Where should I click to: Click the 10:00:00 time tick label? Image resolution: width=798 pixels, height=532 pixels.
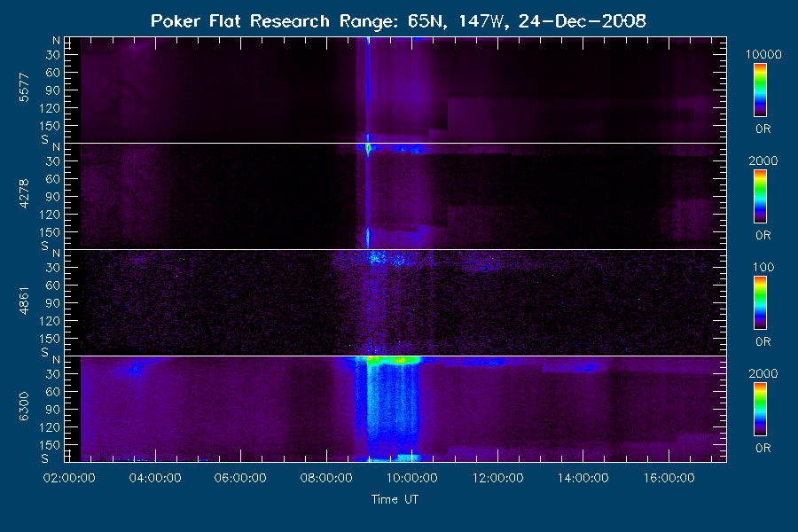coord(411,478)
